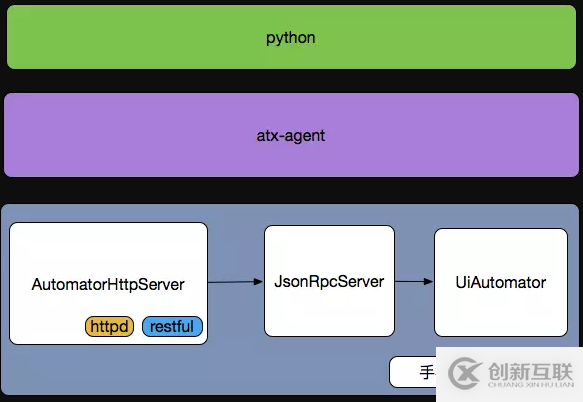Click the 'atx-agent' text label
This screenshot has width=583, height=402.
pos(290,136)
